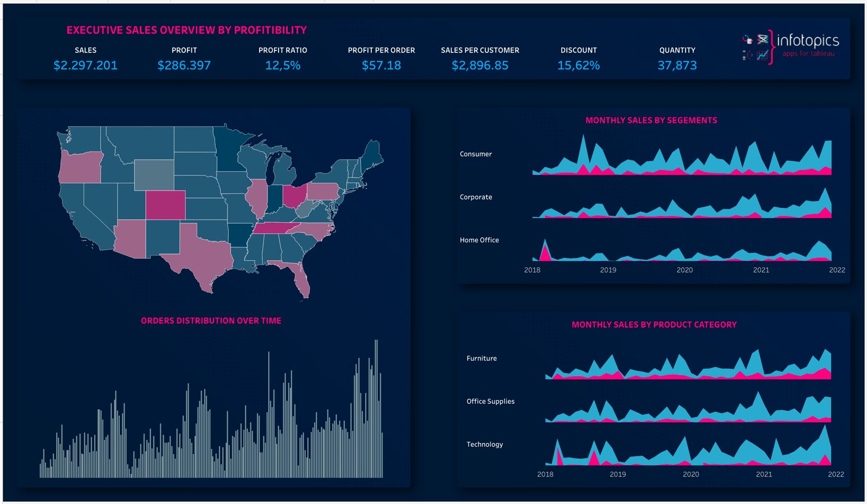This screenshot has width=867, height=504.
Task: Click the DISCOUNT KPI showing 15,62%
Action: 579,65
